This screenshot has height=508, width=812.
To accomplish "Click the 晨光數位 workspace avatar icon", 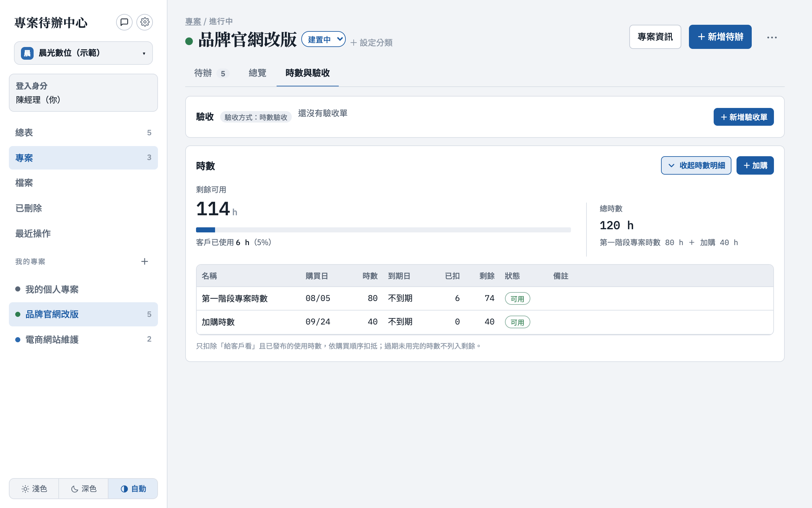I will (x=27, y=53).
